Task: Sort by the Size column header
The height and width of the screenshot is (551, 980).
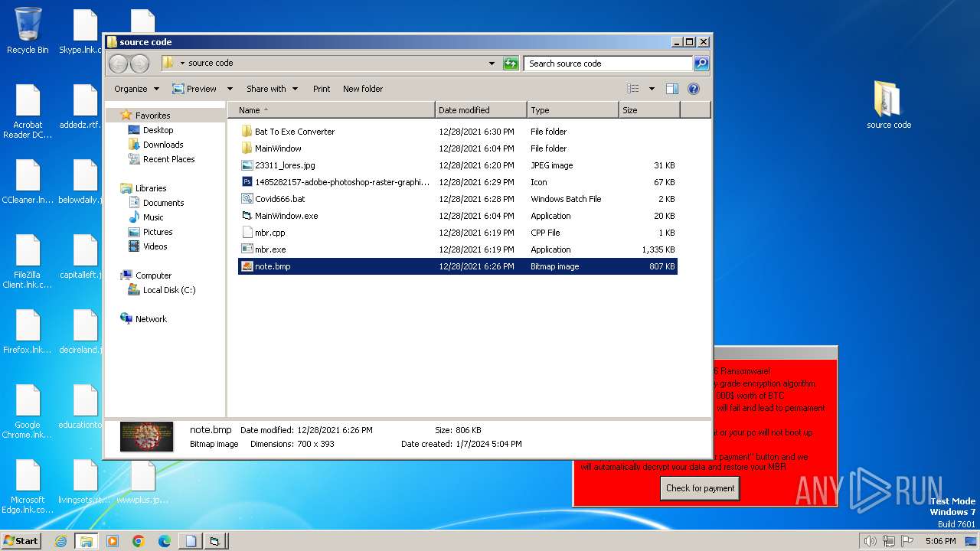Action: pyautogui.click(x=649, y=110)
